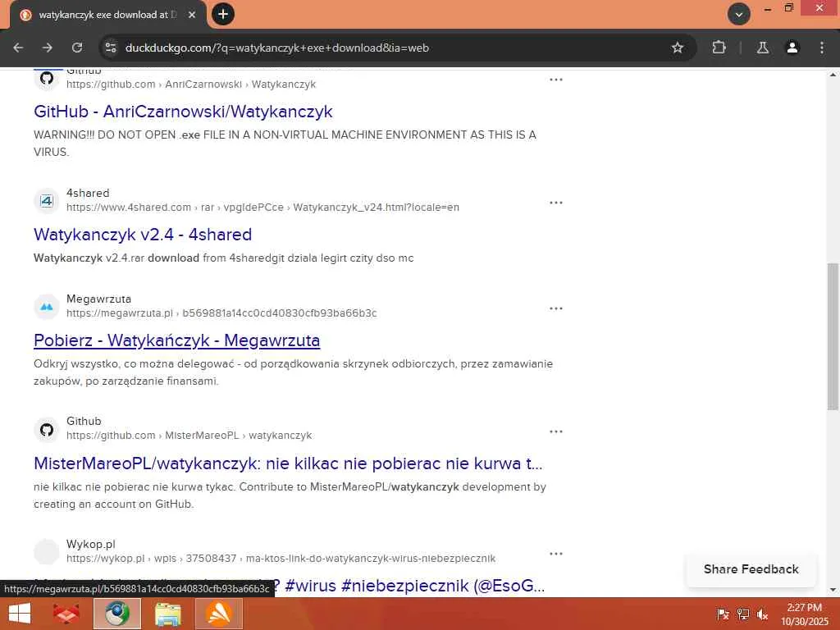
Task: Click the scrollbar down arrow
Action: tap(833, 590)
